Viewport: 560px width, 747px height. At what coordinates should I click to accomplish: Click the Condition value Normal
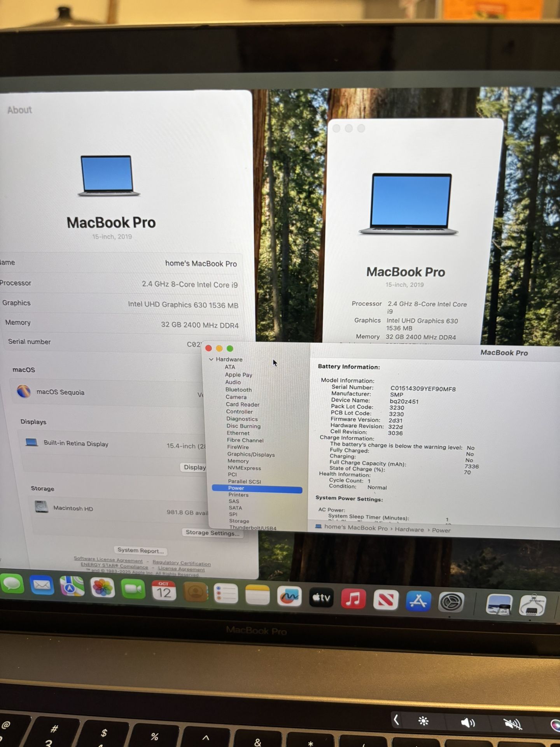pyautogui.click(x=377, y=487)
